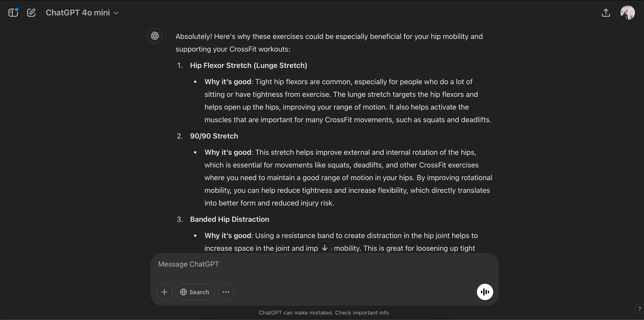Click the ChatGPT logo beside the response

(x=154, y=36)
